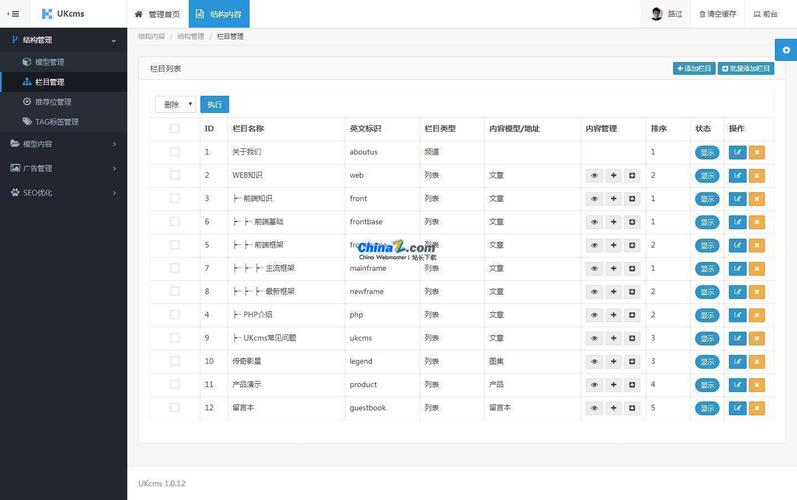The height and width of the screenshot is (500, 797).
Task: Click the user avatar 路过
Action: click(x=666, y=14)
